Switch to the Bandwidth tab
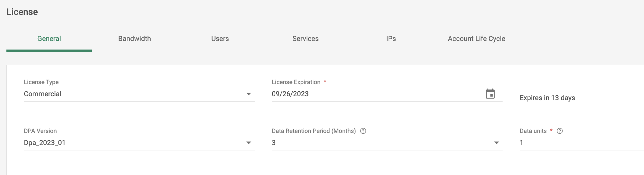Viewport: 644px width, 175px height. click(x=135, y=39)
